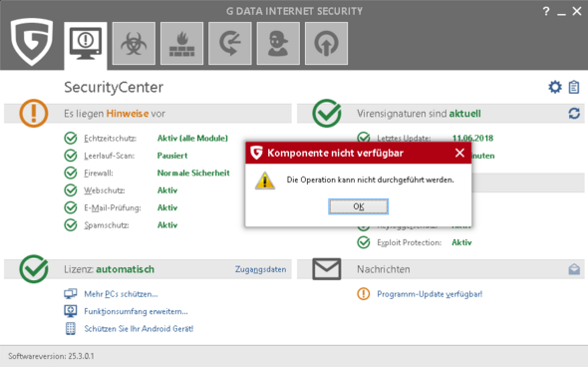Open the virus protection biohazard tab
The width and height of the screenshot is (588, 367).
point(134,44)
